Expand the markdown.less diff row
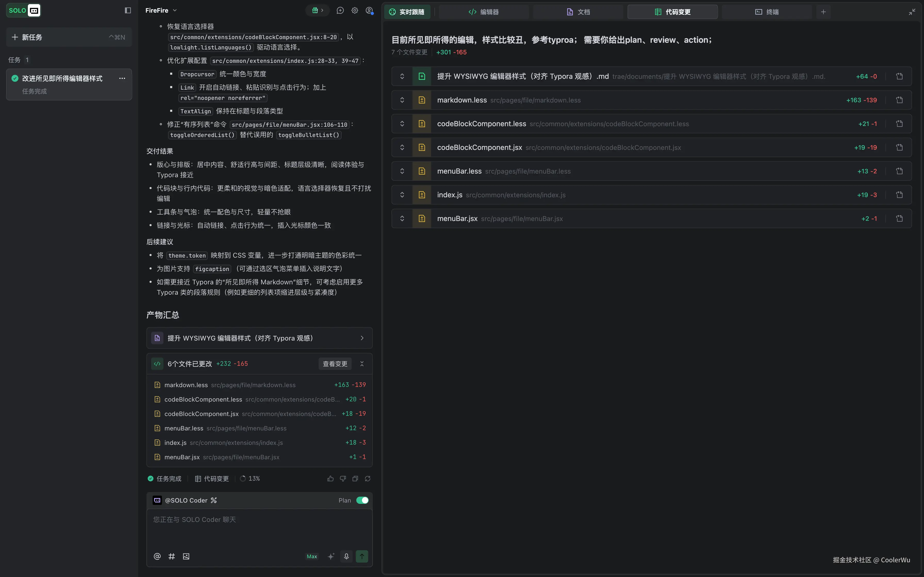Image resolution: width=924 pixels, height=577 pixels. tap(402, 100)
